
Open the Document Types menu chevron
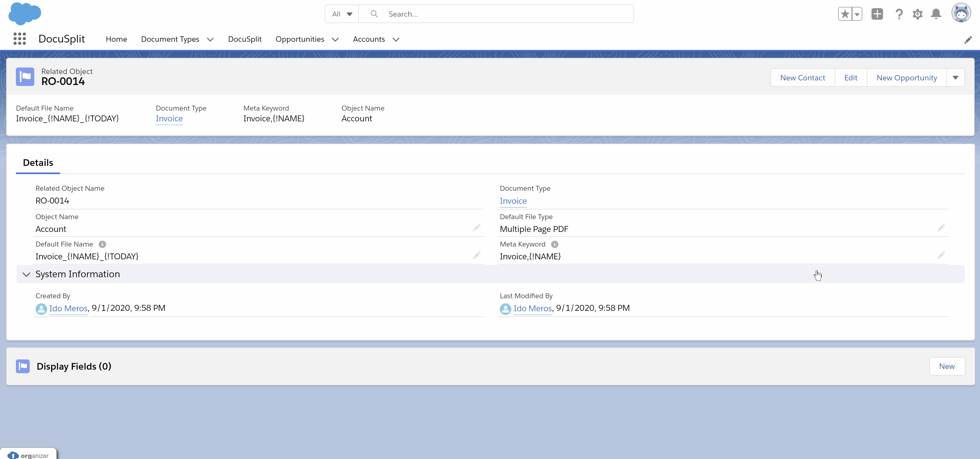click(210, 40)
